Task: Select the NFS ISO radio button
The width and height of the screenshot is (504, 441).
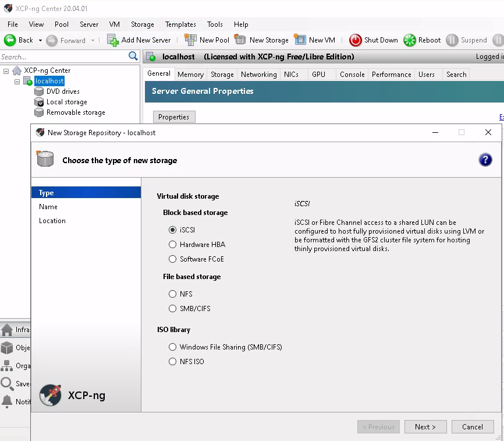Action: point(173,362)
